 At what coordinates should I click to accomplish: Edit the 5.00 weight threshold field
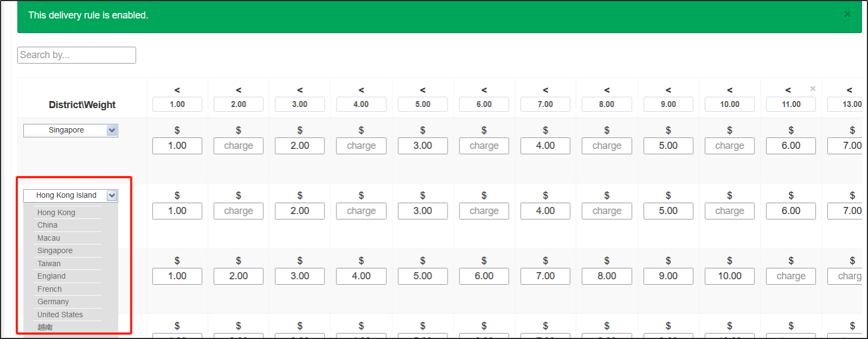click(x=423, y=104)
